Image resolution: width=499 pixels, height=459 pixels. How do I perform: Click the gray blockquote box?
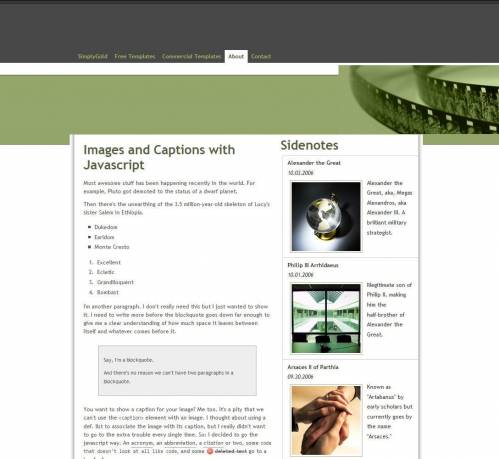click(x=177, y=371)
